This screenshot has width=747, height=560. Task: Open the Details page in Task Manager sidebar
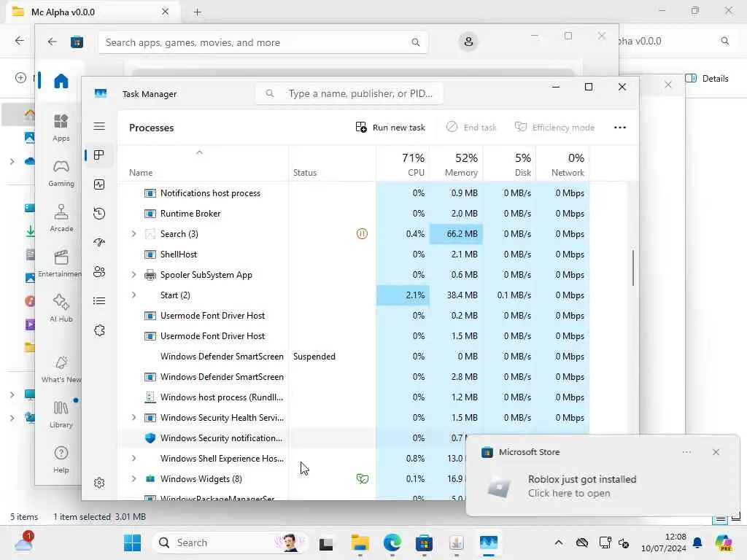(x=99, y=301)
